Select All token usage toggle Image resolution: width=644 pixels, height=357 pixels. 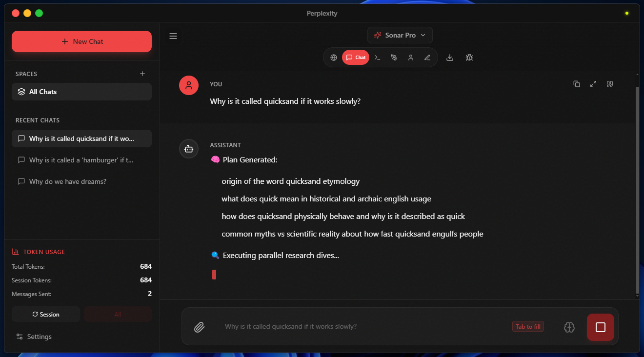(x=118, y=314)
